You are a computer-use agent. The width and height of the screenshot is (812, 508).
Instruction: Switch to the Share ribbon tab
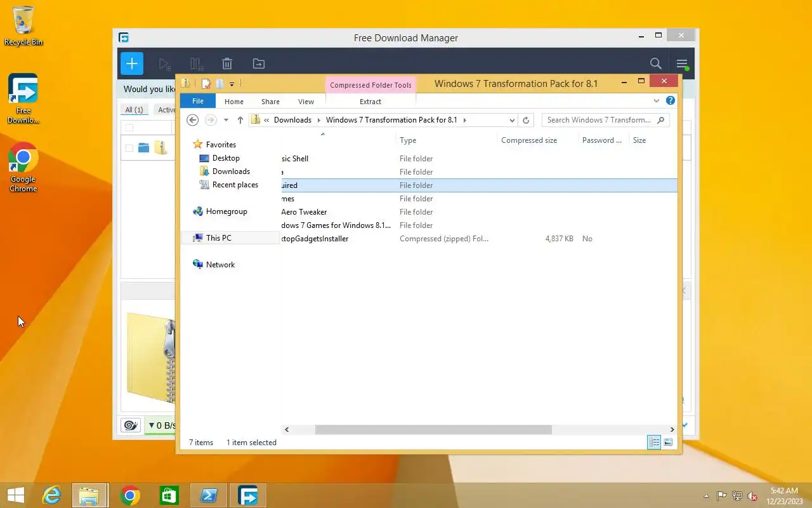click(x=270, y=102)
